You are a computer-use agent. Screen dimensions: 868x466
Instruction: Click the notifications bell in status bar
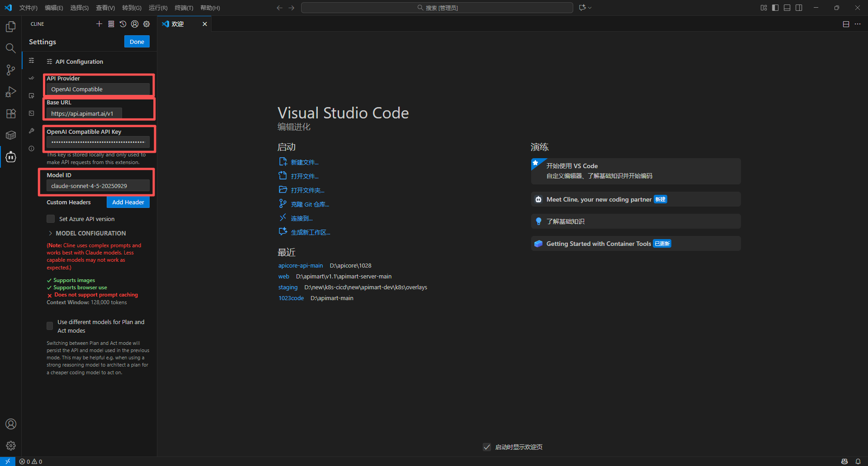click(858, 461)
